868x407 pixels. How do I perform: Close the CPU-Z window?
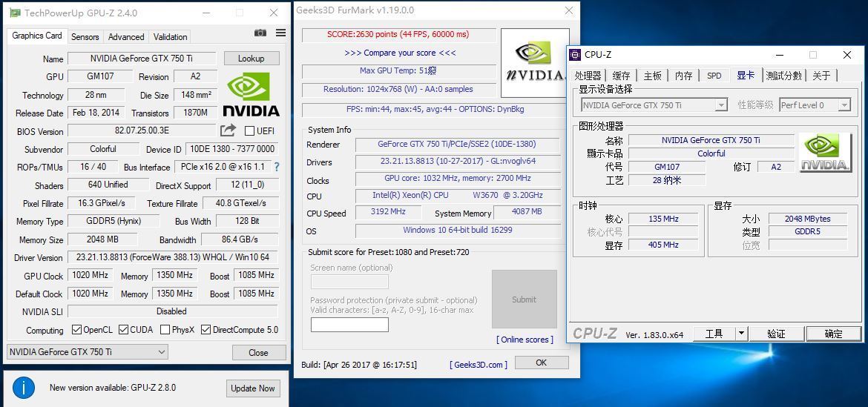847,55
